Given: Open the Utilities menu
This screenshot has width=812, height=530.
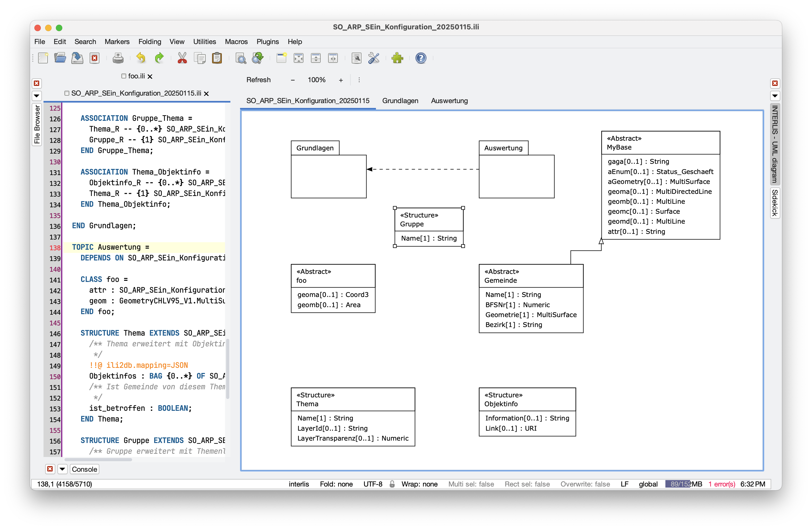Looking at the screenshot, I should coord(204,42).
